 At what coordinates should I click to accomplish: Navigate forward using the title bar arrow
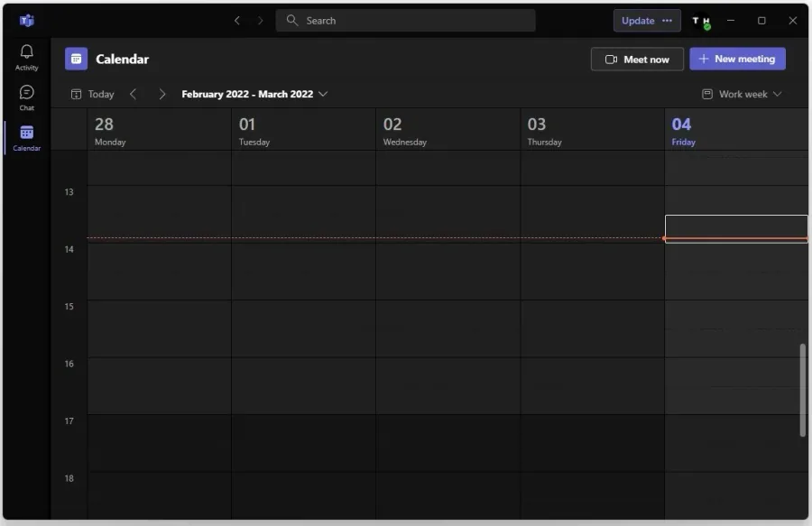pos(260,20)
